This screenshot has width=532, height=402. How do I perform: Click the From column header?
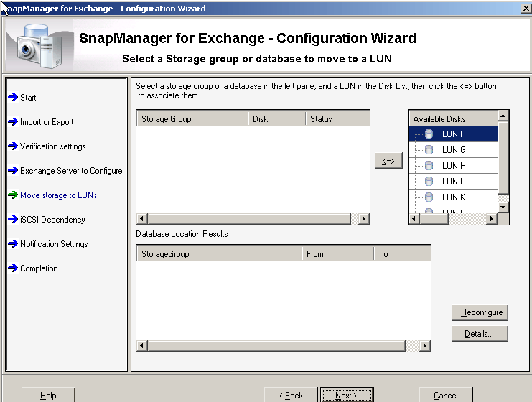pos(338,253)
